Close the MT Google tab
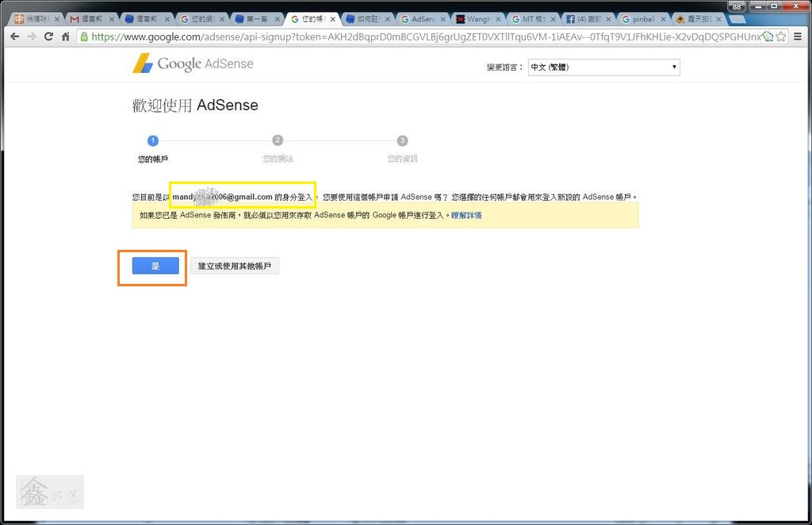The width and height of the screenshot is (812, 525). pyautogui.click(x=553, y=19)
